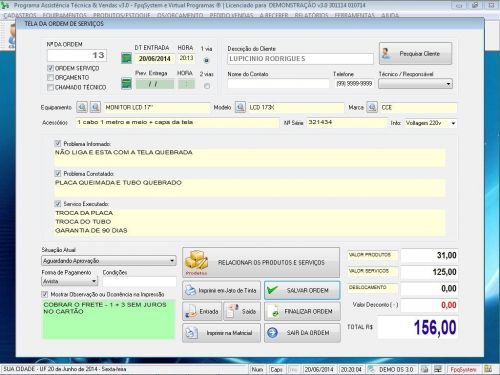
Task: Click the TOTAL R$ amount 156,00
Action: point(418,327)
